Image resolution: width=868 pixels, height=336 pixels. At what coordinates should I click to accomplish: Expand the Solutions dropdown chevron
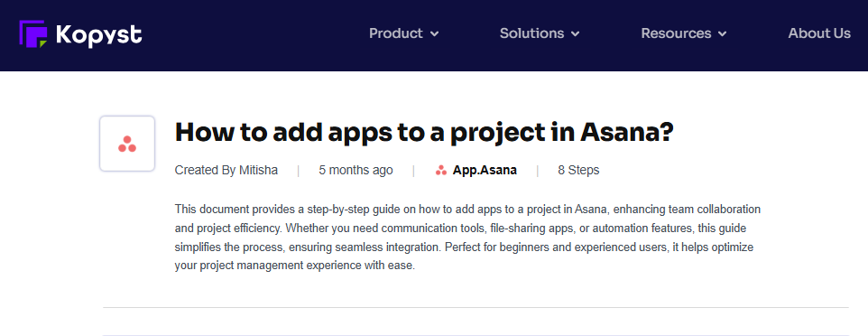coord(575,33)
